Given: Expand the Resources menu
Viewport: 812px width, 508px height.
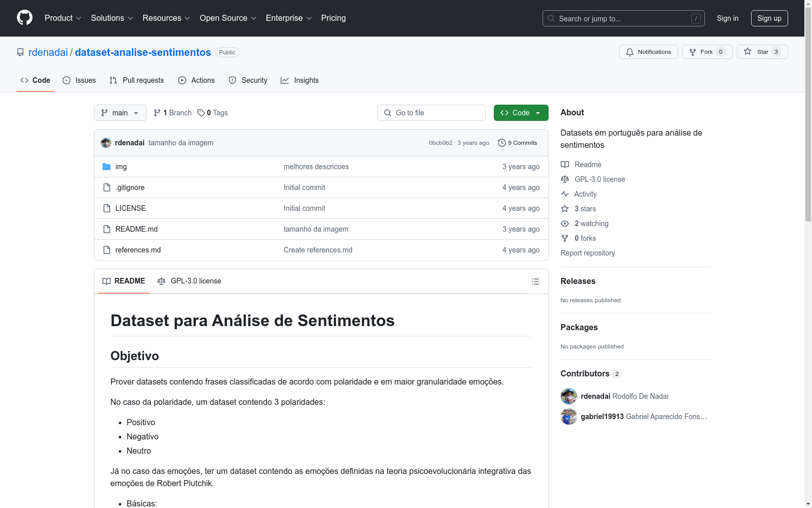Looking at the screenshot, I should point(166,18).
